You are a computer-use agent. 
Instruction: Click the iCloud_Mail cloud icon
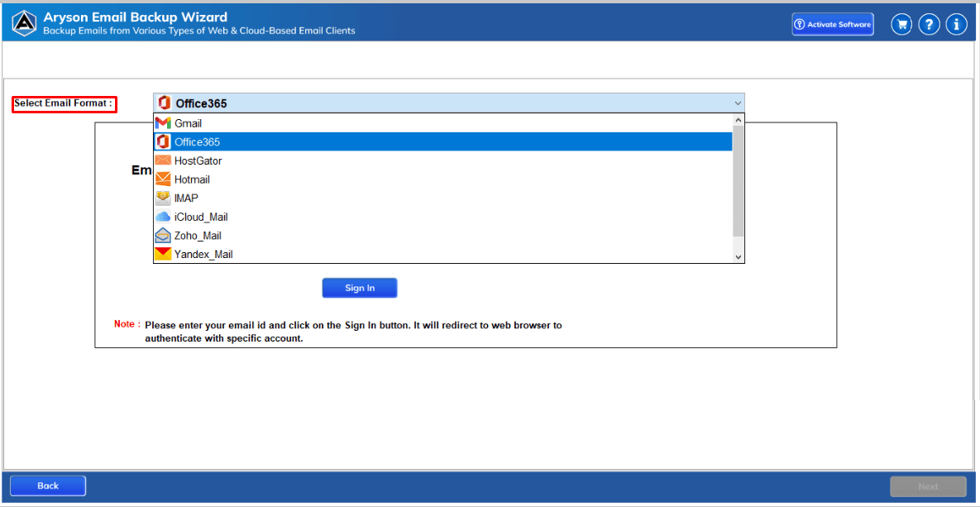162,217
